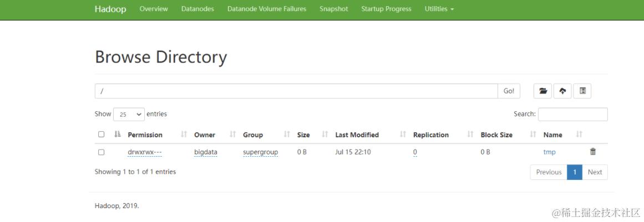Select page 1 in pagination

coord(575,172)
